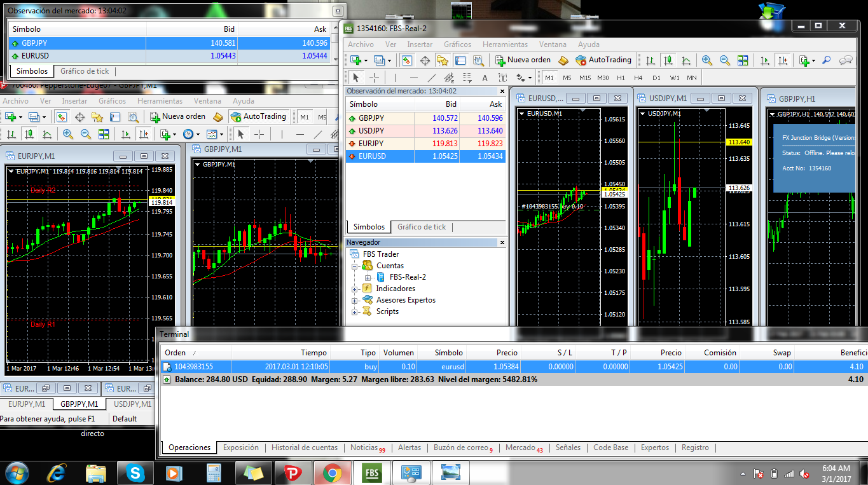
Task: Switch to H1 timeframe in FBS toolbar
Action: 621,78
